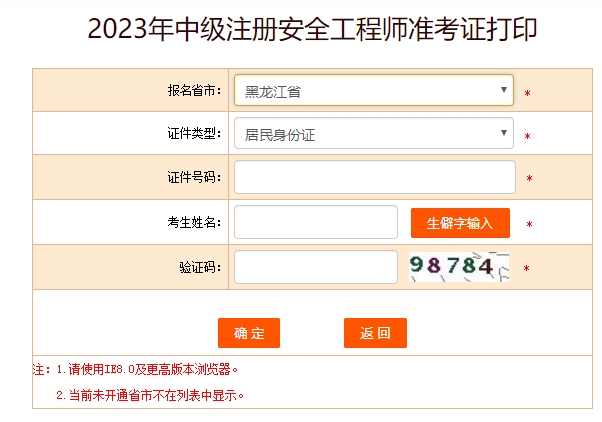
Task: Click the 证件类型 field label
Action: pyautogui.click(x=194, y=134)
